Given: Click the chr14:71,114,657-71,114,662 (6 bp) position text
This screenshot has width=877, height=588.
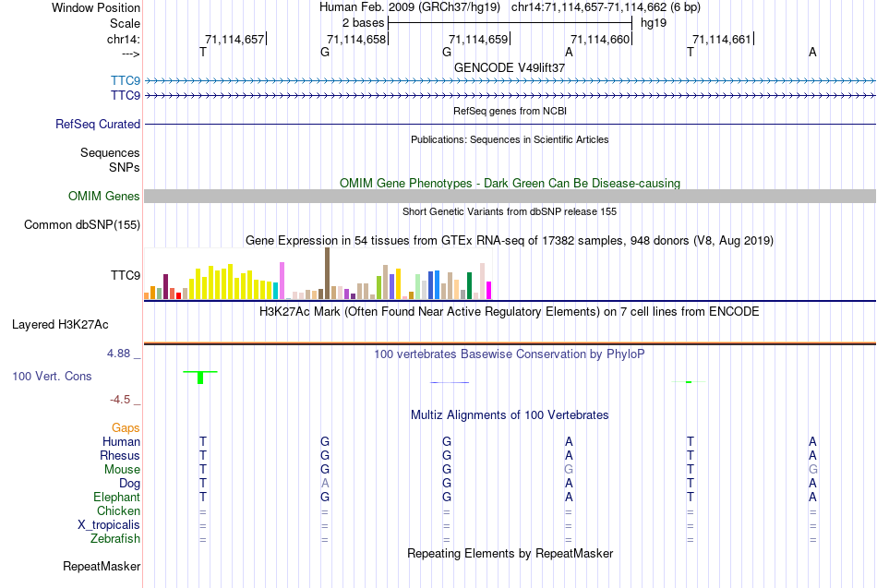Looking at the screenshot, I should pyautogui.click(x=606, y=7).
